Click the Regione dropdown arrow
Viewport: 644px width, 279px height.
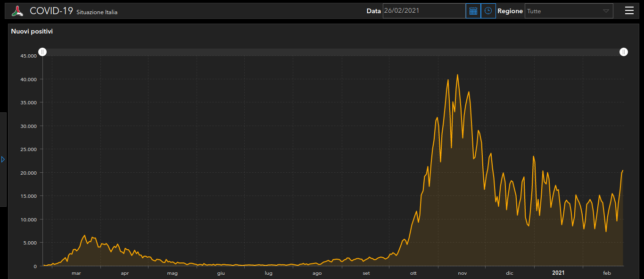606,11
